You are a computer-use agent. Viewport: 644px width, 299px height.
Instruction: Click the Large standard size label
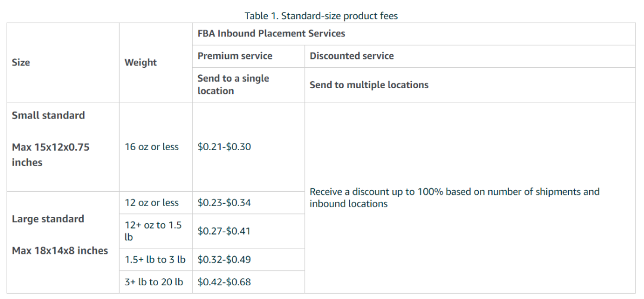(x=48, y=219)
